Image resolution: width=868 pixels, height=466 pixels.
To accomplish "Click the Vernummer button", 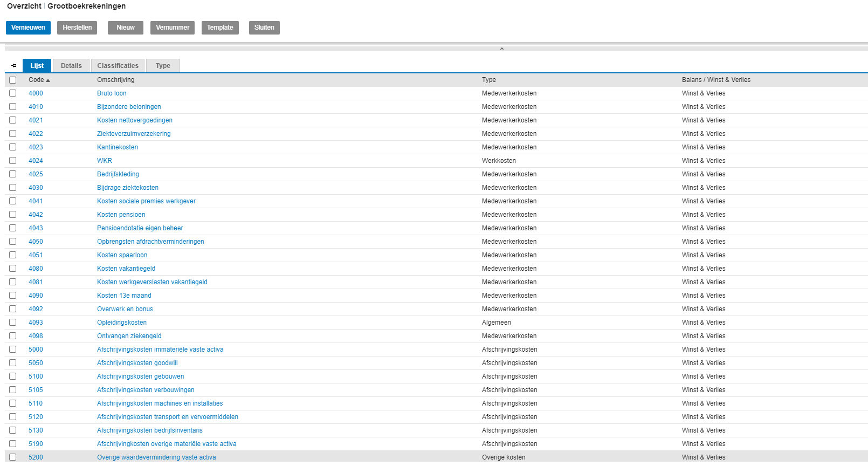I will coord(173,28).
